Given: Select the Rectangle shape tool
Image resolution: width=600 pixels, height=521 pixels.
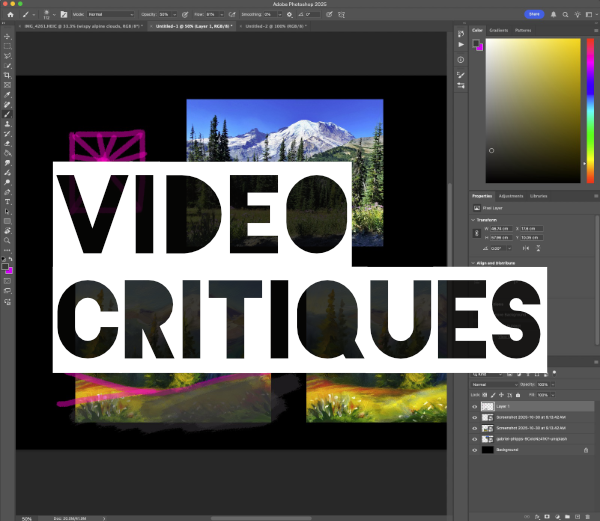Looking at the screenshot, I should pos(7,221).
